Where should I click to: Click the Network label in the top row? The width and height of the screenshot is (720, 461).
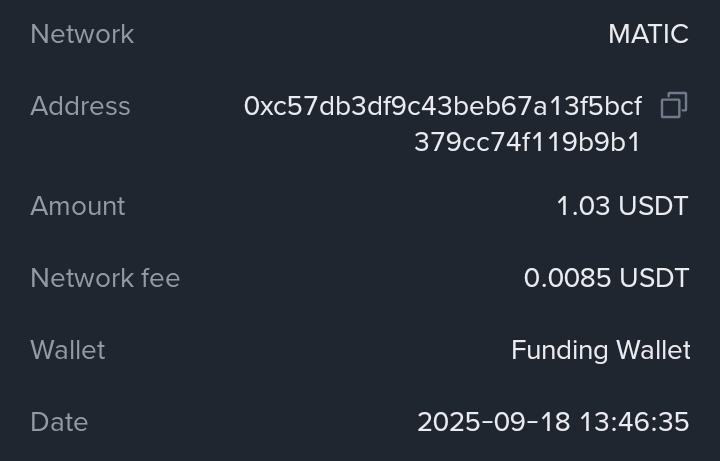82,34
